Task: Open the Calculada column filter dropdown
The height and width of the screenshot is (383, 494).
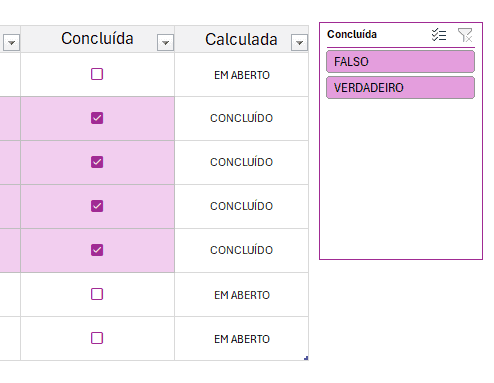Action: point(299,42)
